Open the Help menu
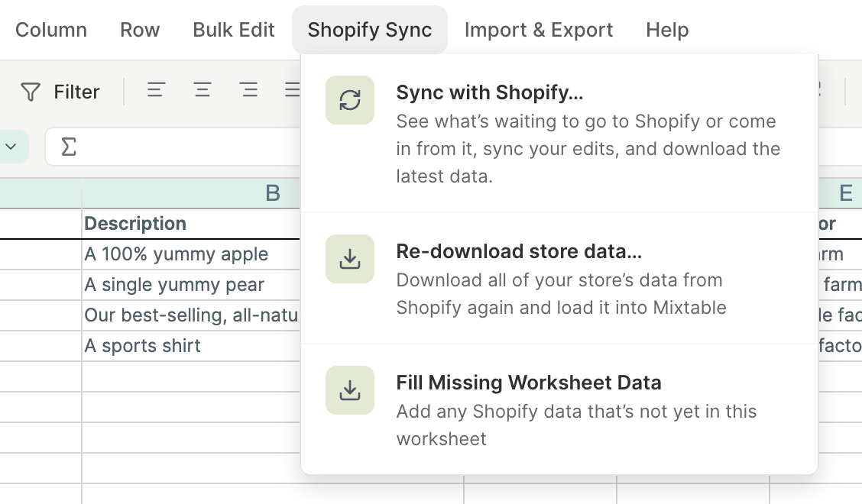The width and height of the screenshot is (862, 504). [x=667, y=30]
